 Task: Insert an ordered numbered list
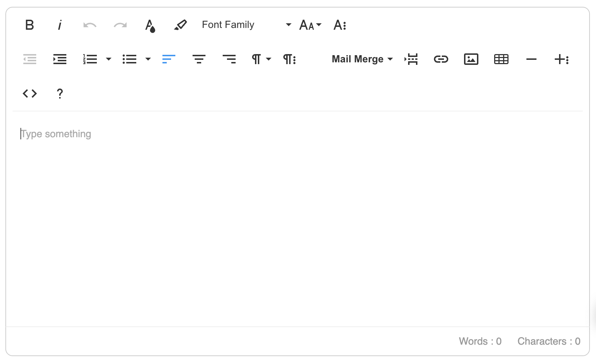tap(90, 59)
